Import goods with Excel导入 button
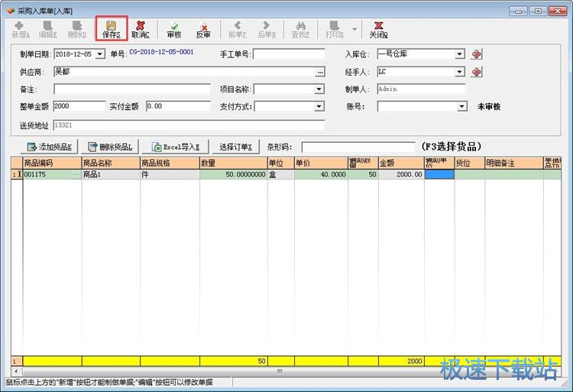The image size is (573, 392). pos(176,147)
